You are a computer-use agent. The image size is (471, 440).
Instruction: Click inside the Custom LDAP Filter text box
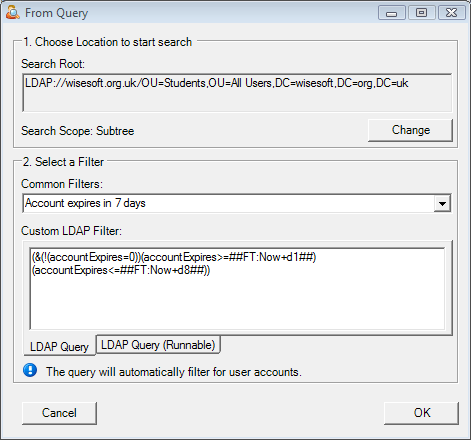point(237,289)
